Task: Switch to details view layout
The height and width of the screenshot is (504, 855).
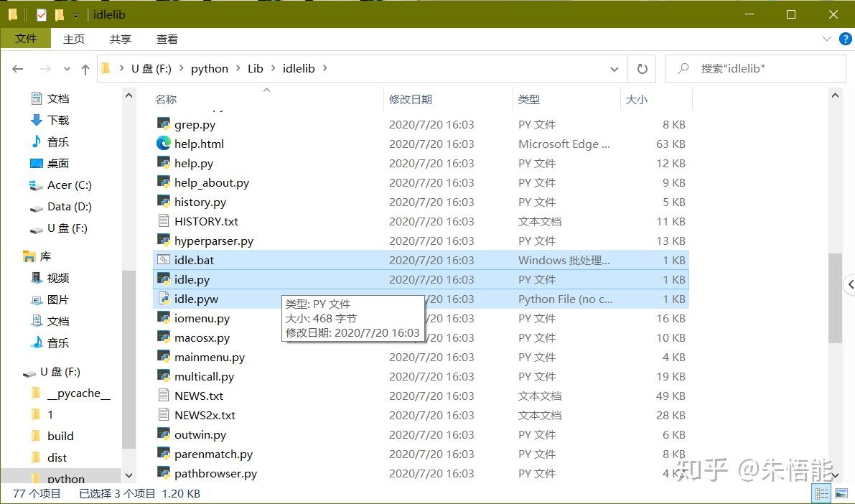Action: coord(821,493)
